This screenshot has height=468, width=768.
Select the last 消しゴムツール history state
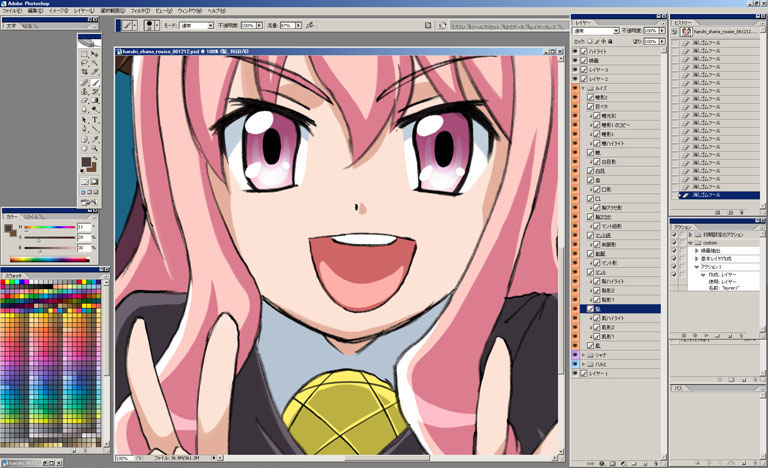click(x=716, y=195)
